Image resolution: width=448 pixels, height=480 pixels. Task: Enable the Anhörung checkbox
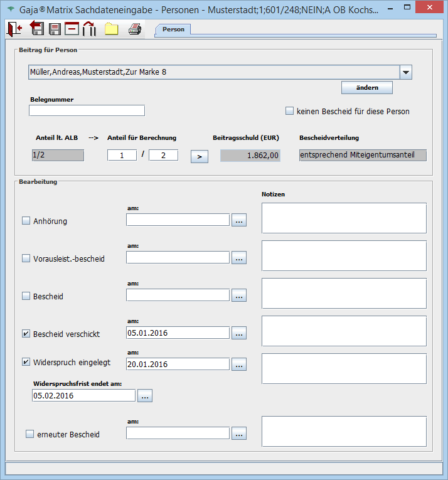[26, 221]
